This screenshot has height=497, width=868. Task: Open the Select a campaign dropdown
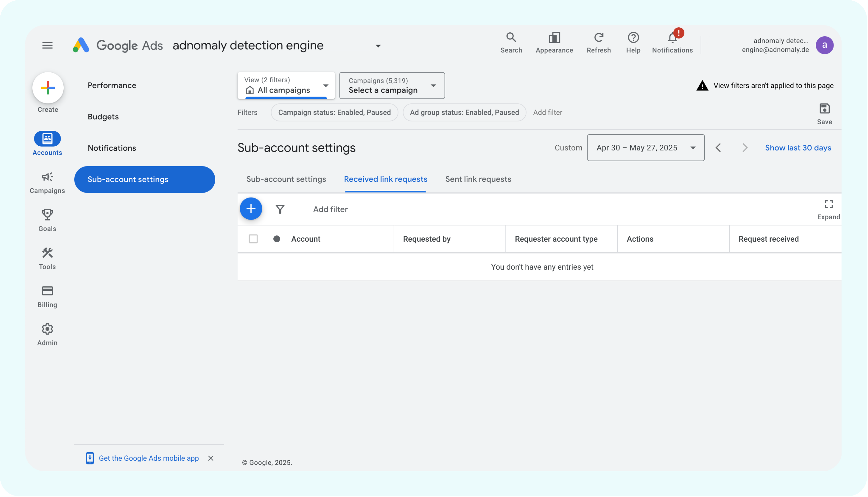pos(392,86)
